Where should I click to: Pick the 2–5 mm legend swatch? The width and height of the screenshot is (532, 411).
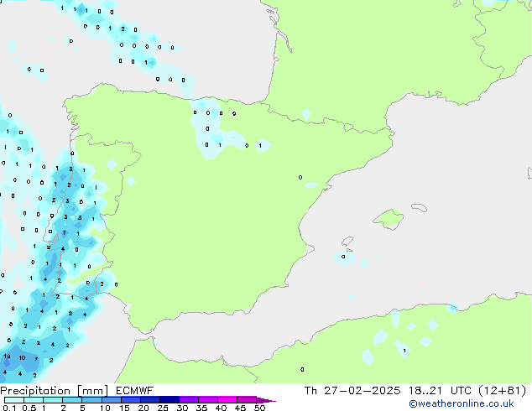click(73, 400)
